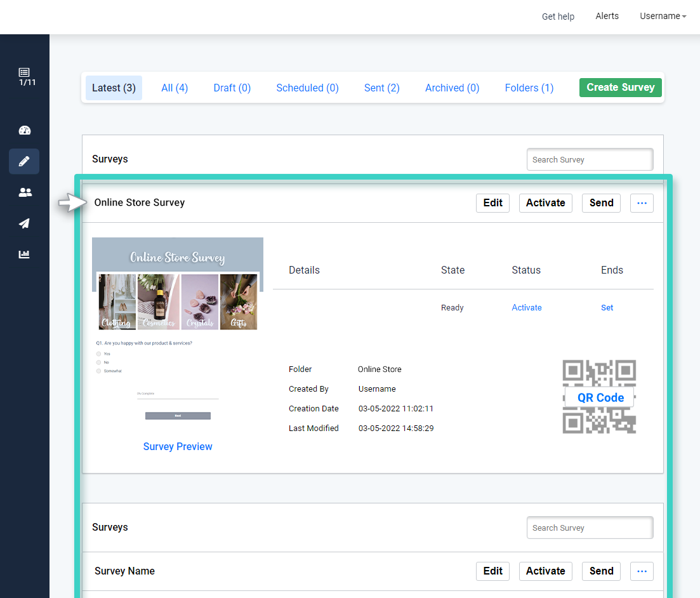Open the paper plane send sidebar icon
Screen dimensions: 700x598
[x=24, y=223]
